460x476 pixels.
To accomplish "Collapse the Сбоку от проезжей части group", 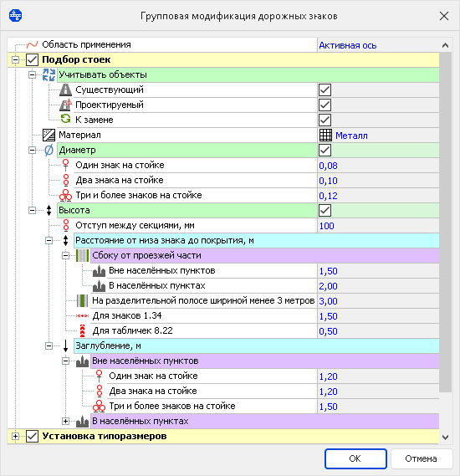I will pos(65,256).
